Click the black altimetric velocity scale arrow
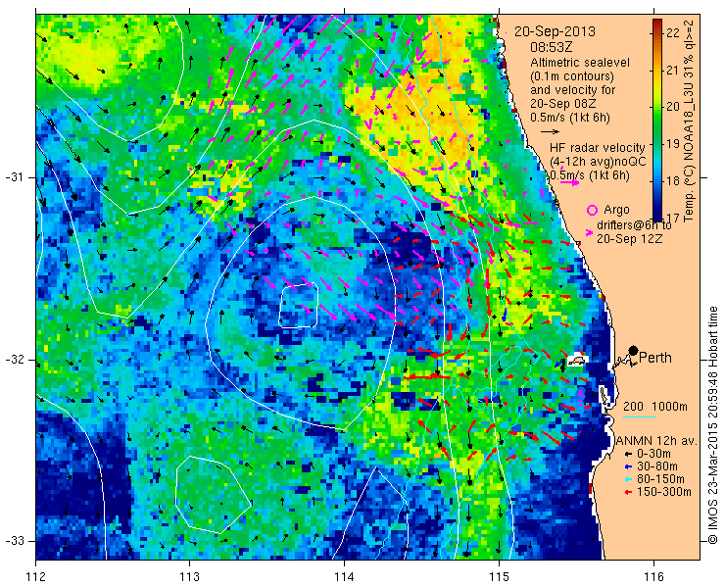This screenshot has width=725, height=588. tap(550, 132)
